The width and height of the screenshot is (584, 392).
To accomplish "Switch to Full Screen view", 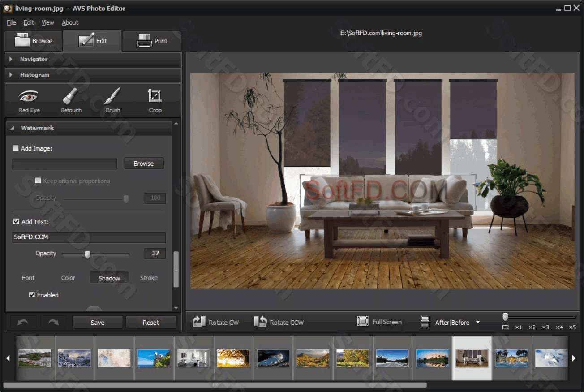I will pyautogui.click(x=379, y=322).
